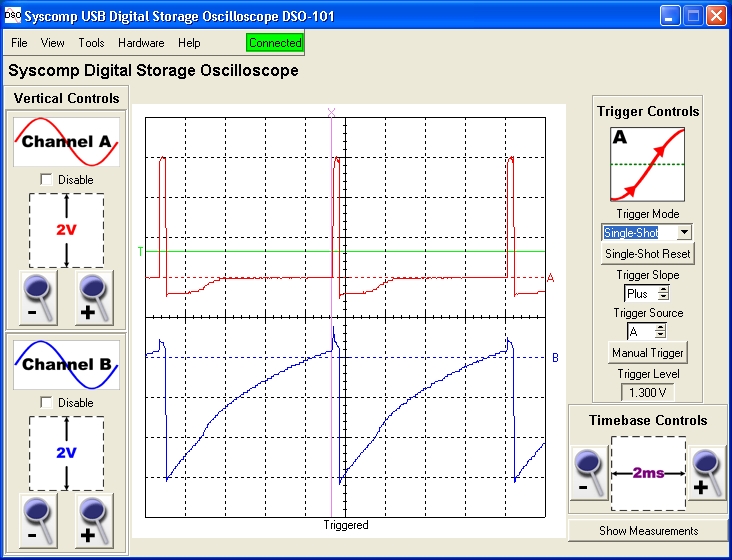The height and width of the screenshot is (560, 732).
Task: Click the trigger slope diagram icon
Action: pos(648,164)
